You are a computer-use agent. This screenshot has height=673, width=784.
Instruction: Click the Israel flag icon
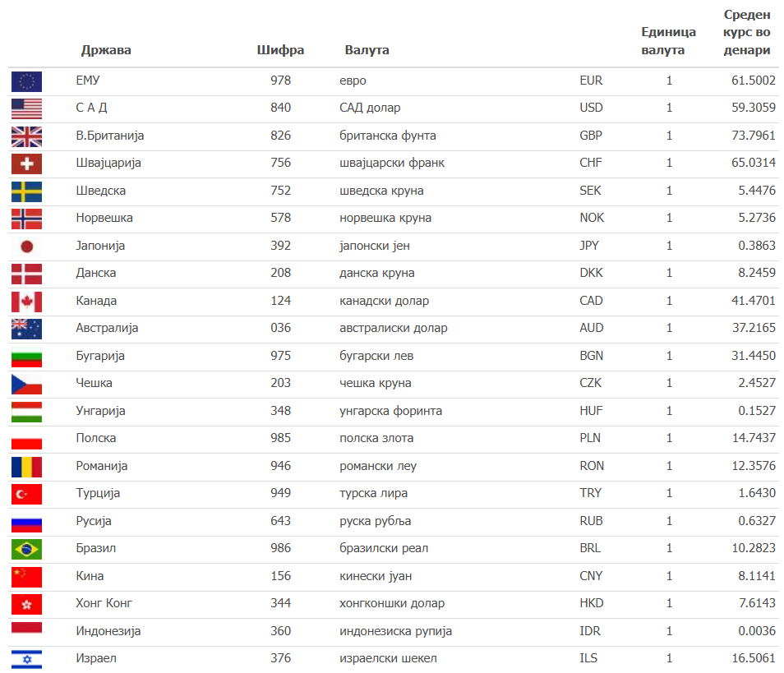point(26,658)
